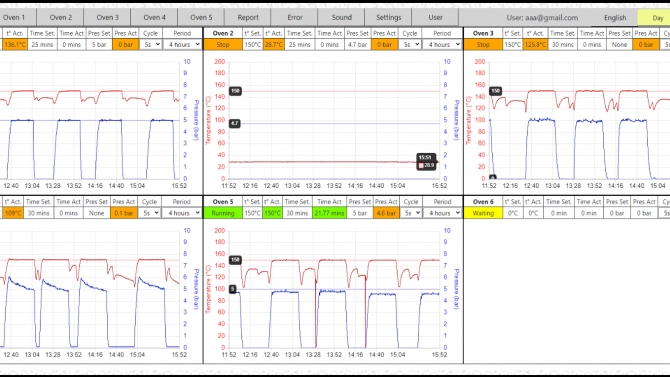Click the 109°C actual temperature cell
The image size is (670, 377).
click(12, 213)
